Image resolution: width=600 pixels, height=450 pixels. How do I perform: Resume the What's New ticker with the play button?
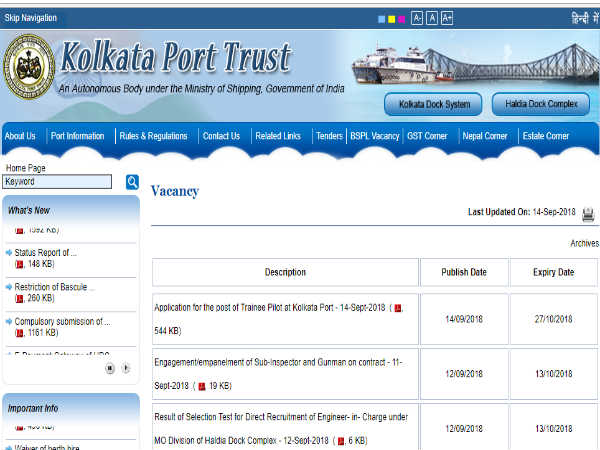pyautogui.click(x=126, y=368)
